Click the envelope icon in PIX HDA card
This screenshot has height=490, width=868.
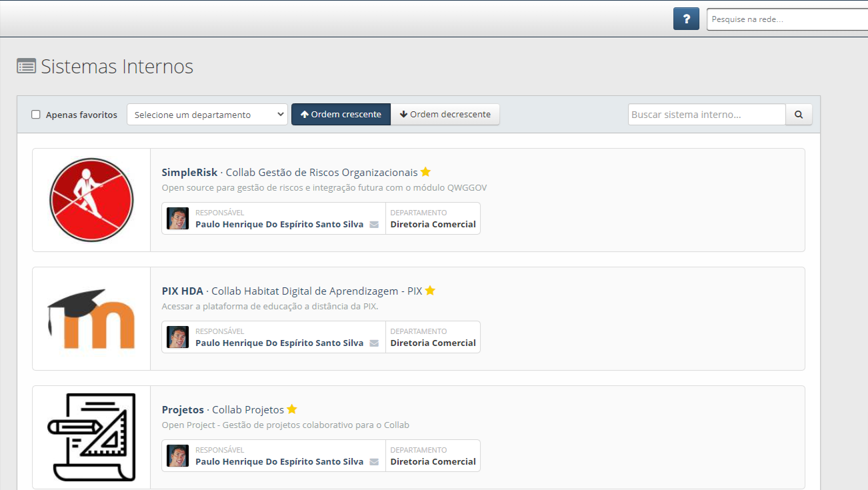[x=374, y=343]
